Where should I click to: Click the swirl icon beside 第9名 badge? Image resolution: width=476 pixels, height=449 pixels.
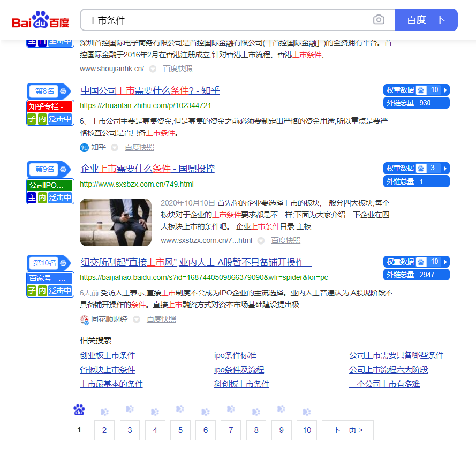pyautogui.click(x=63, y=169)
